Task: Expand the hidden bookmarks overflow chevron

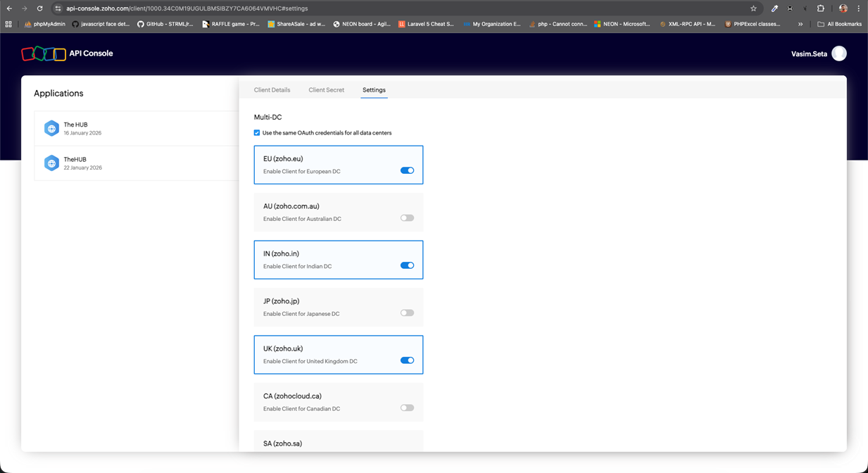Action: (800, 24)
